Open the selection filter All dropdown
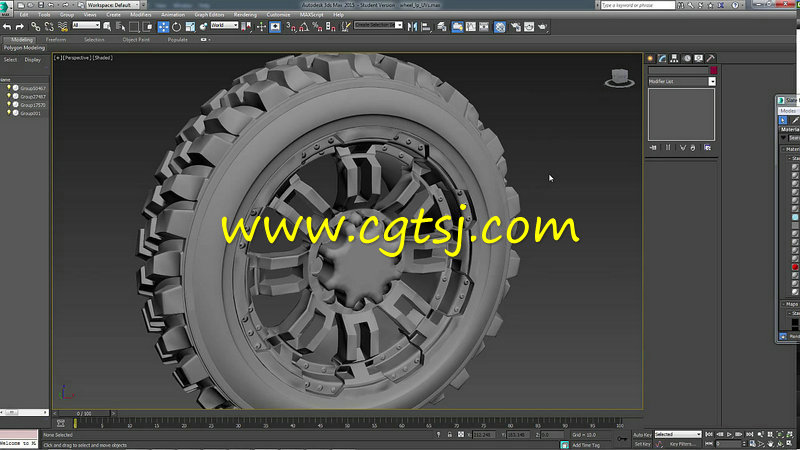The width and height of the screenshot is (800, 450). click(86, 25)
